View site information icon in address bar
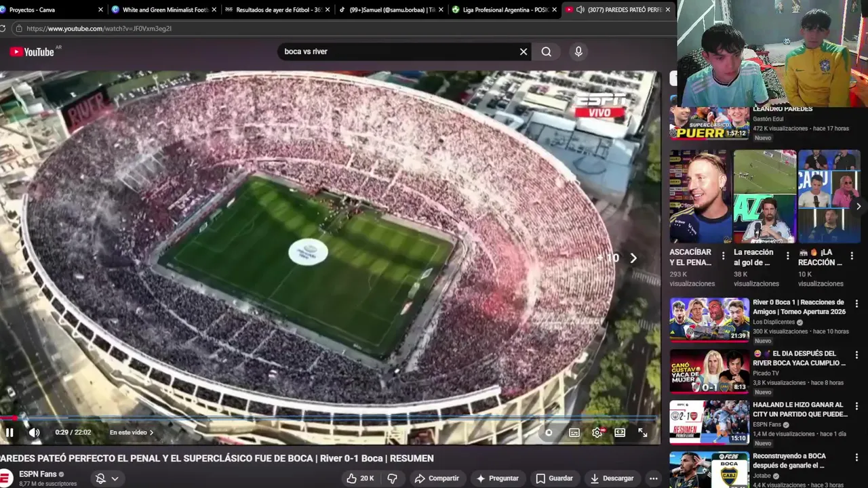 (20, 28)
